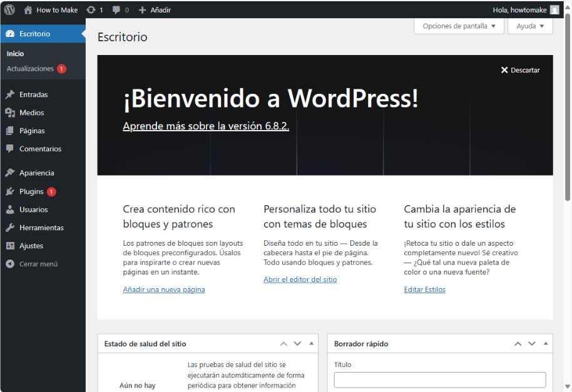Toggle the Borrador rápido panel

[x=546, y=344]
